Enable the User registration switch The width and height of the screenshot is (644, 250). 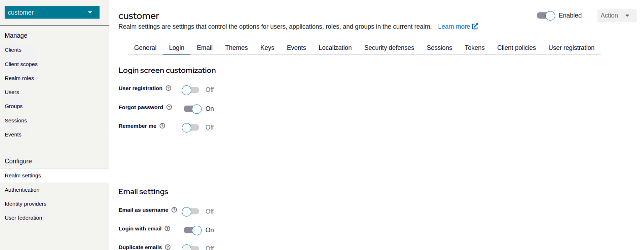[190, 90]
